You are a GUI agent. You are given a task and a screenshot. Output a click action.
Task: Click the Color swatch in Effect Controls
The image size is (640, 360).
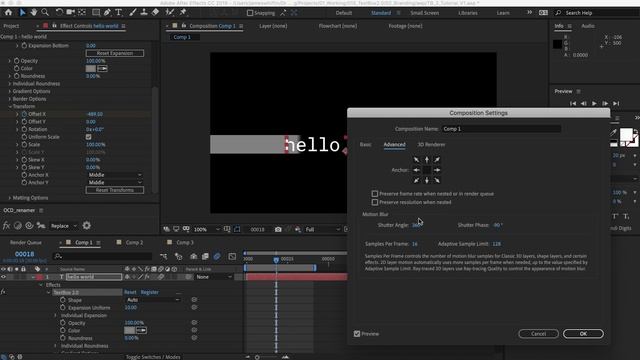pos(91,69)
